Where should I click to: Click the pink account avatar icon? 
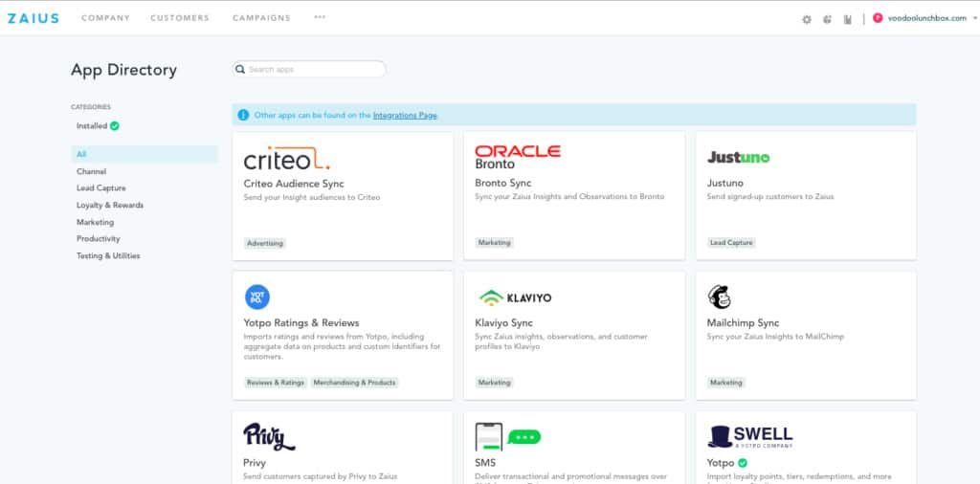[x=878, y=18]
